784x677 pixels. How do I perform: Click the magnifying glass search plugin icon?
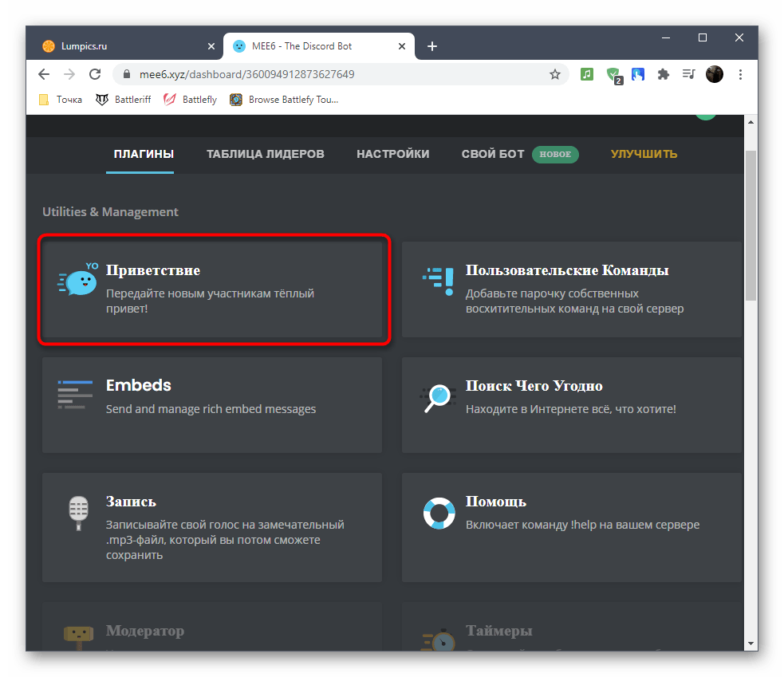click(x=437, y=396)
